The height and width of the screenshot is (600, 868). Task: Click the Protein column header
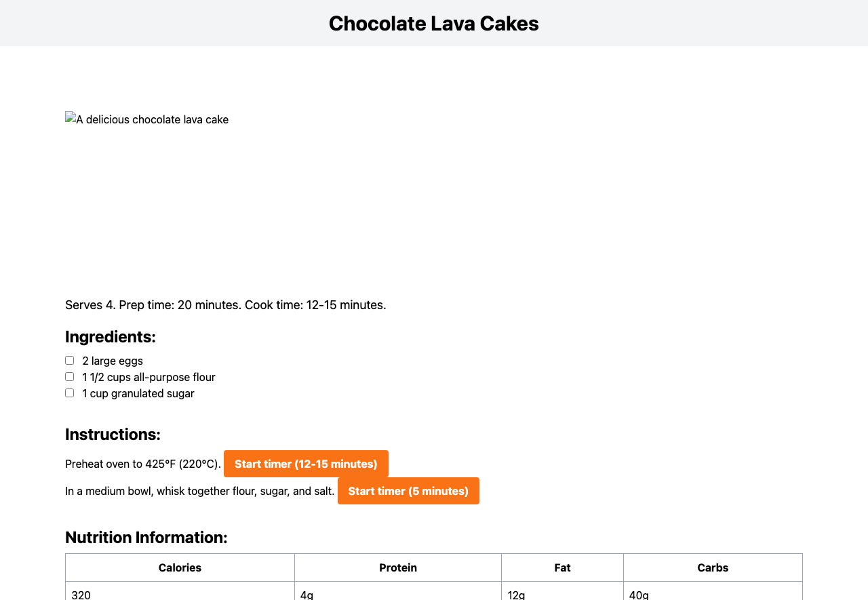point(398,567)
